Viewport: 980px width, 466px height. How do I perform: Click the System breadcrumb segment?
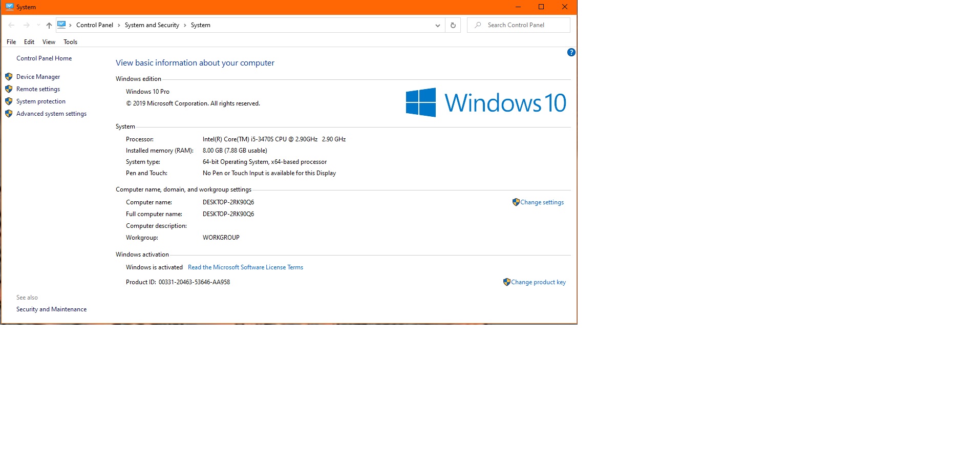(x=201, y=25)
